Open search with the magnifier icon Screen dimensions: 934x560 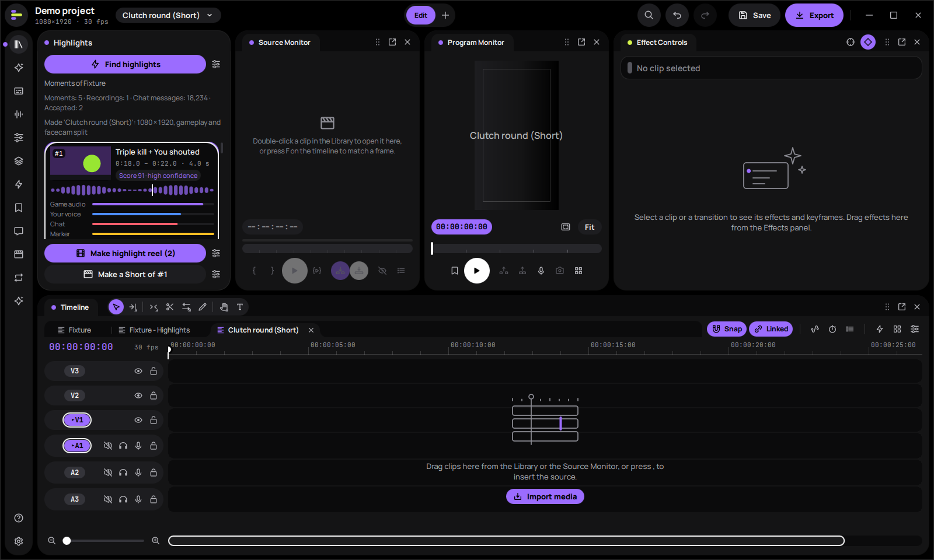[x=649, y=15]
